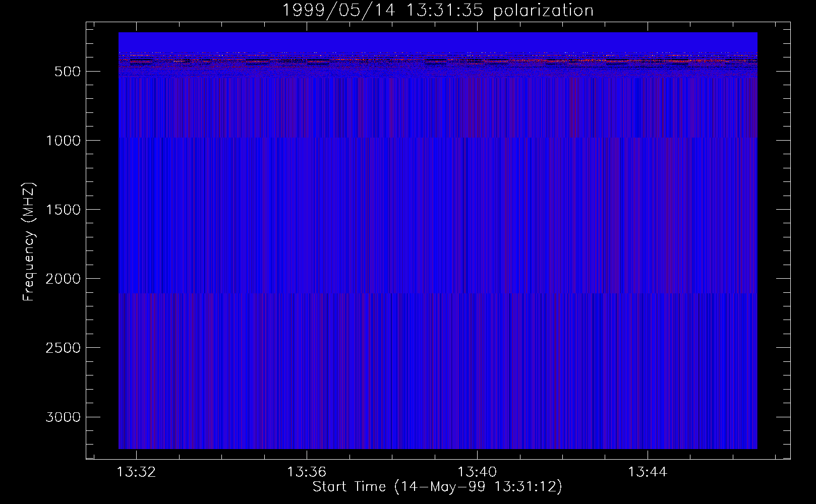Click the 'Frequency (MHZ)' axis label
816x504 pixels.
[29, 242]
